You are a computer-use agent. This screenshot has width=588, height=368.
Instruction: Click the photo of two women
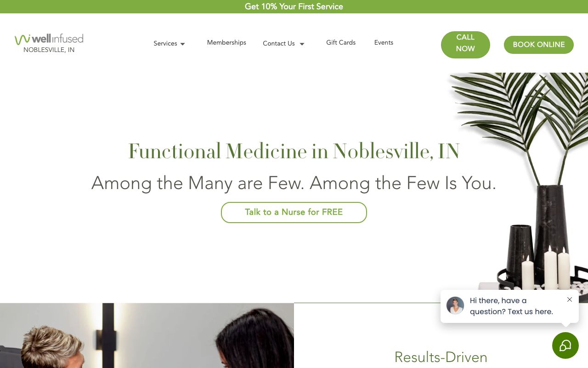[x=147, y=335]
